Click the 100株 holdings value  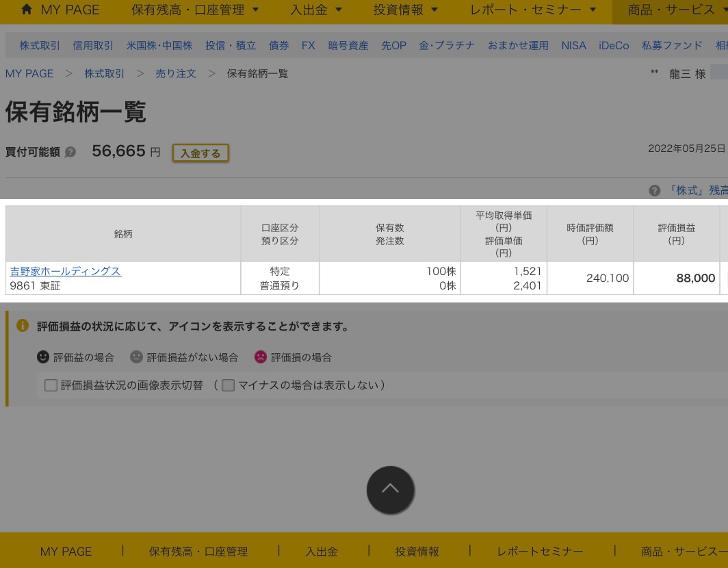[441, 271]
